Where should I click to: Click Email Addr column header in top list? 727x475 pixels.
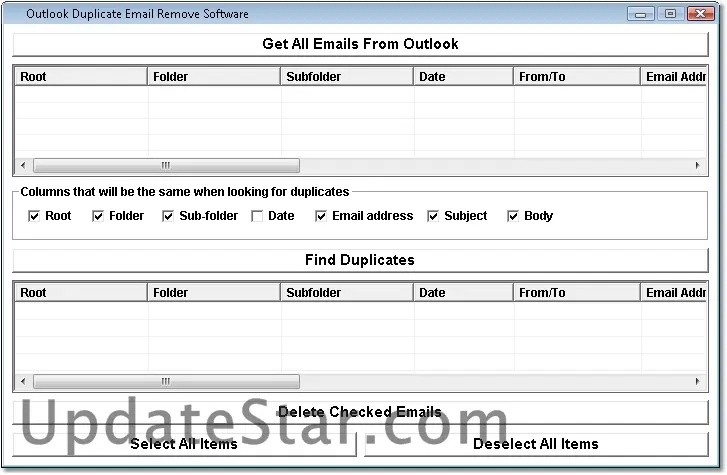coord(674,77)
